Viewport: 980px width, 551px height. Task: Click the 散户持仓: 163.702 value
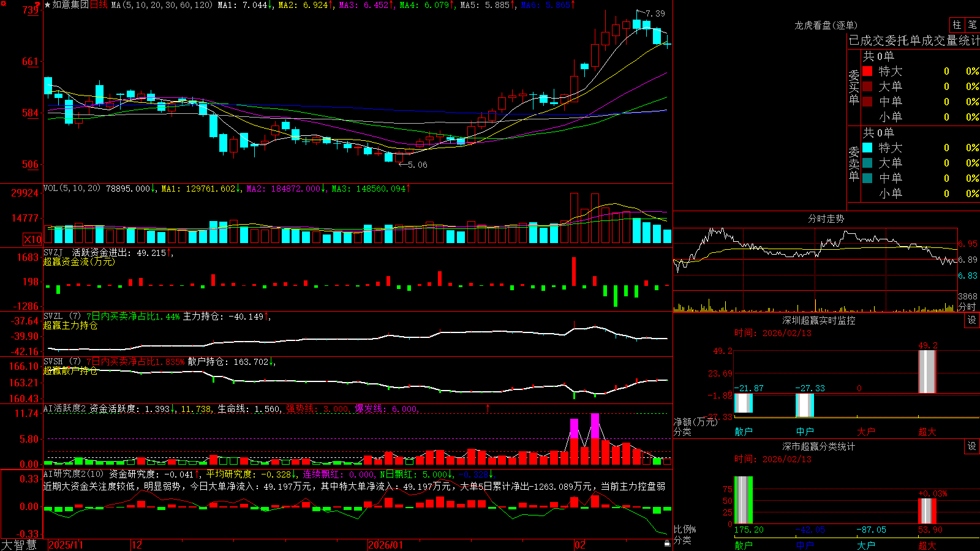(231, 362)
